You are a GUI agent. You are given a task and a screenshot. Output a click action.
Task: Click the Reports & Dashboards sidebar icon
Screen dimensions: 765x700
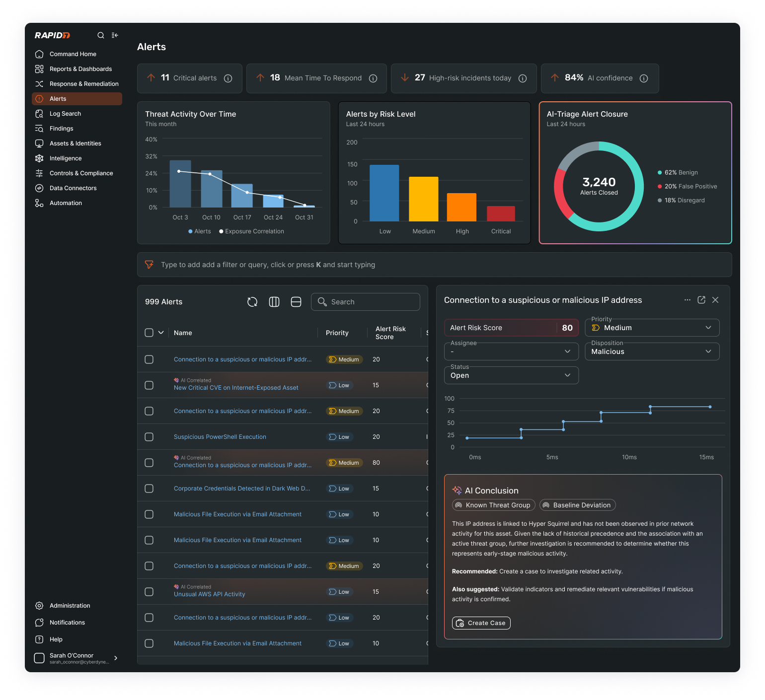click(x=39, y=69)
